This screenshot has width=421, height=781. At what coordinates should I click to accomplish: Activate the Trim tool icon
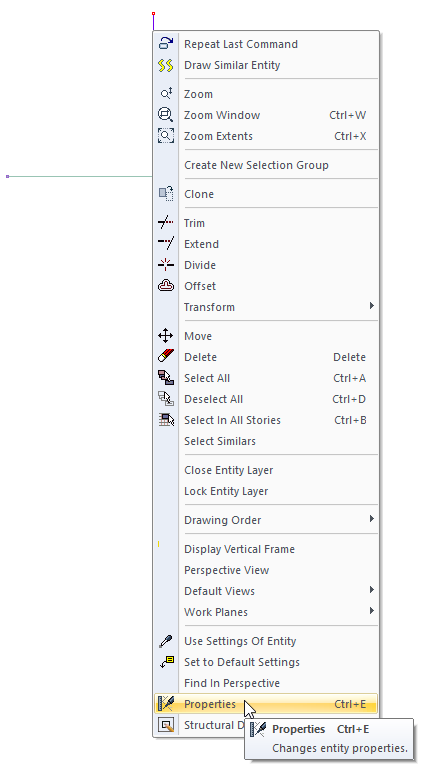(165, 223)
